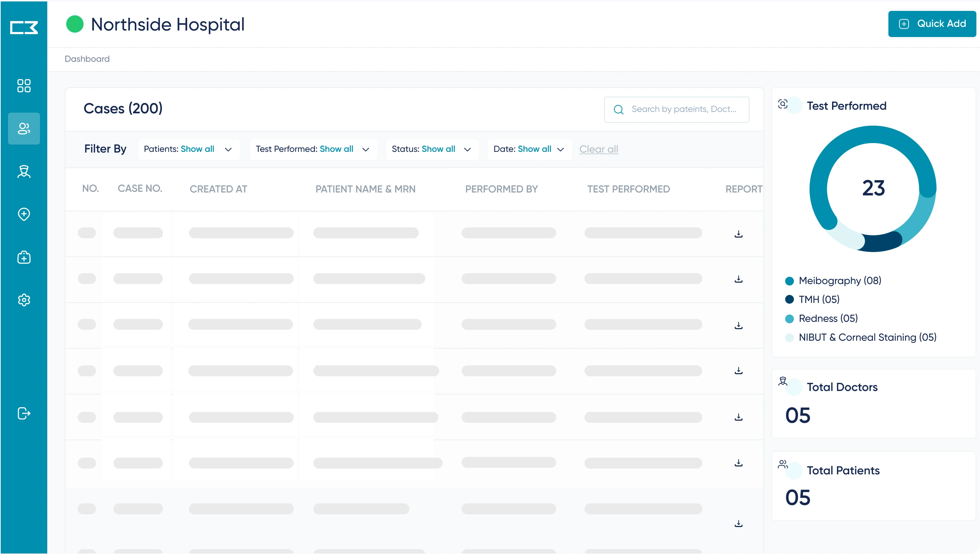980x555 pixels.
Task: Click the Dashboard breadcrumb
Action: (x=87, y=59)
